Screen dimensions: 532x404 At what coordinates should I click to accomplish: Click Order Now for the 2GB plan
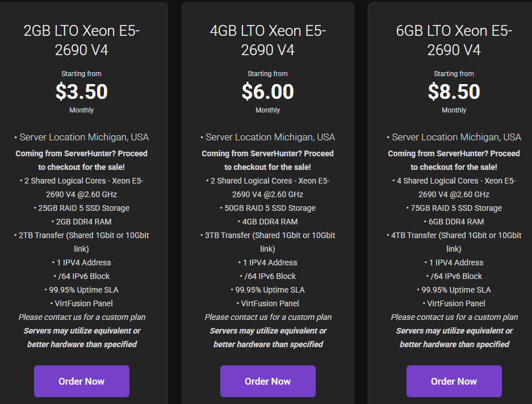click(81, 381)
